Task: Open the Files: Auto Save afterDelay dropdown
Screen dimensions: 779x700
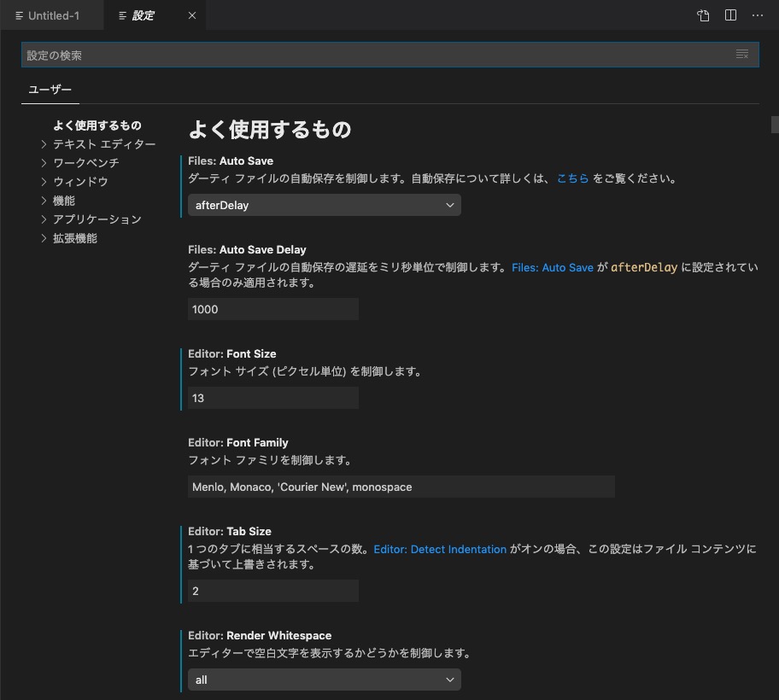Action: click(325, 205)
